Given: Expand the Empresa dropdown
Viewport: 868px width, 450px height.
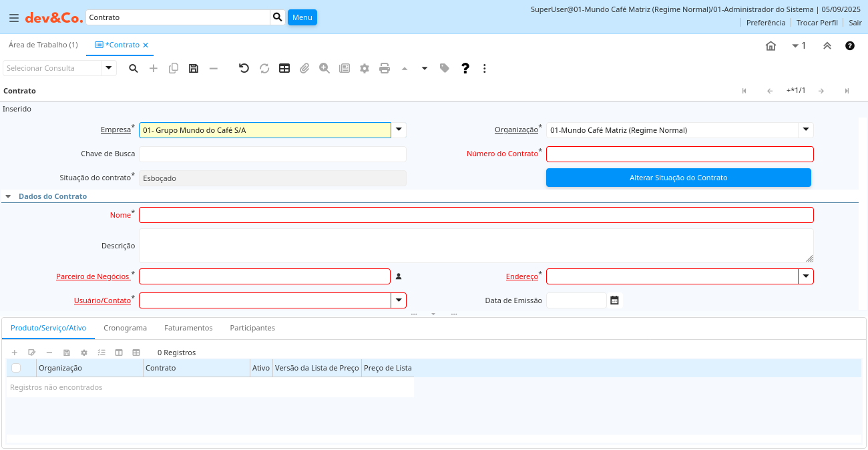Looking at the screenshot, I should pos(399,130).
